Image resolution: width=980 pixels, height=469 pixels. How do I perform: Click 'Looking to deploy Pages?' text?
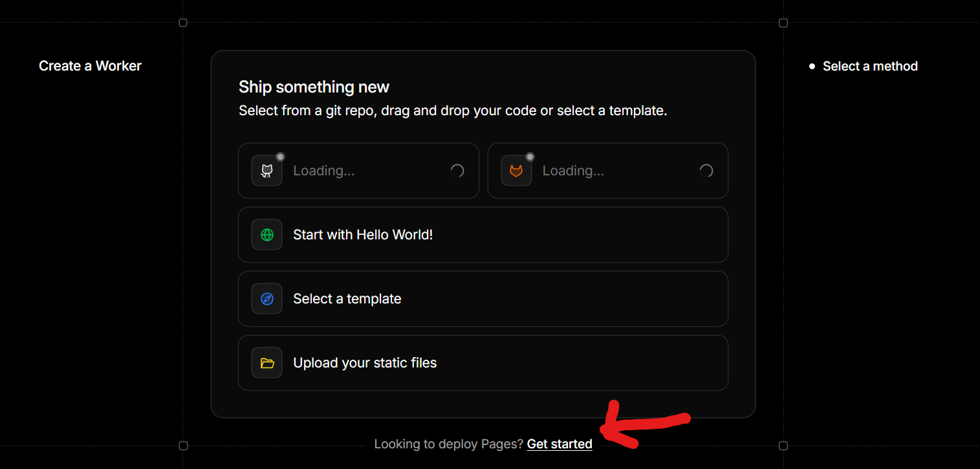click(x=448, y=444)
